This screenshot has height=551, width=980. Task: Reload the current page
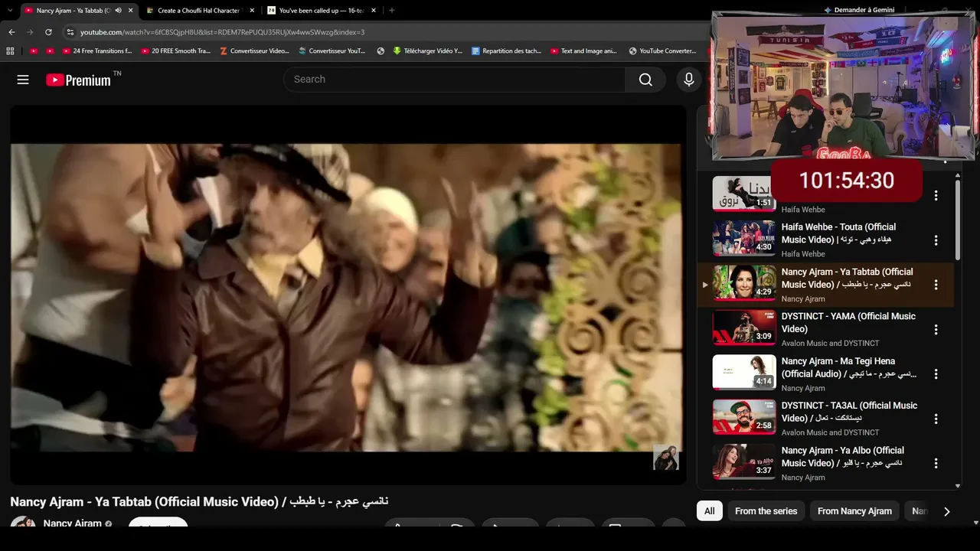(48, 32)
